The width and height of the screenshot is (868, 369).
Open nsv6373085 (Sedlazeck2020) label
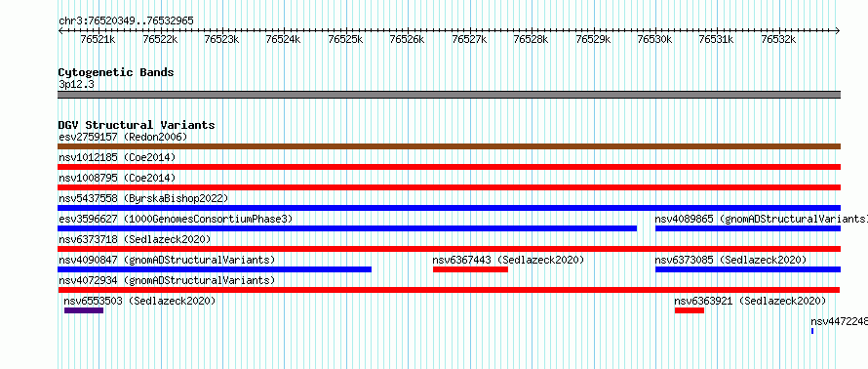(730, 260)
